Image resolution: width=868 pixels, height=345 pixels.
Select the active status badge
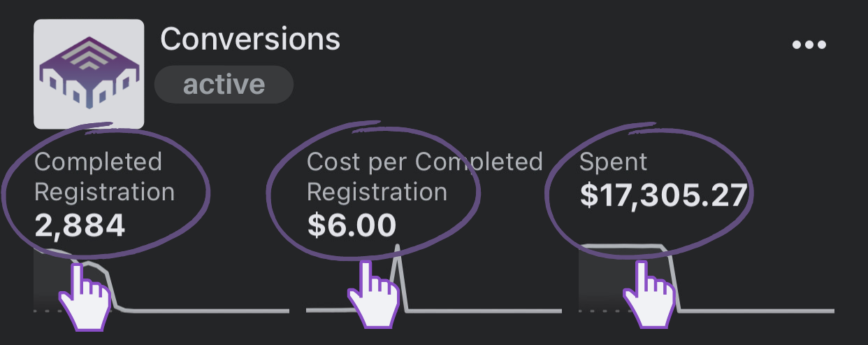(x=224, y=85)
